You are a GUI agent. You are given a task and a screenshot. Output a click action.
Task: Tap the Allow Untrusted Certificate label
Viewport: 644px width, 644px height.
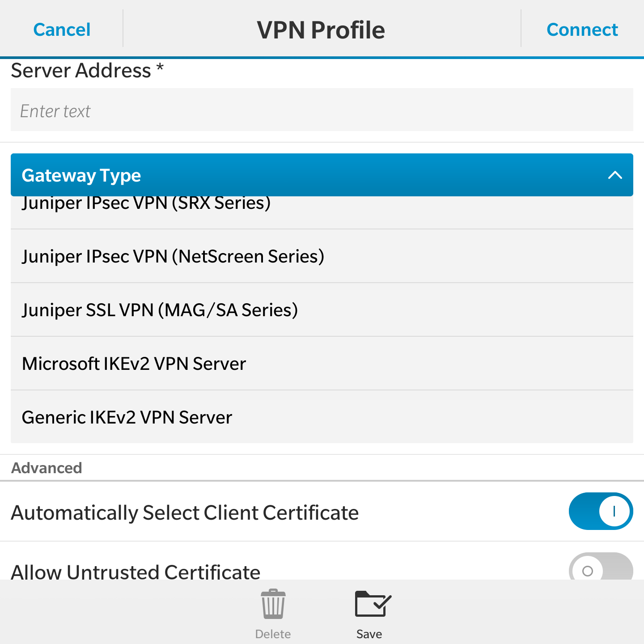(x=136, y=571)
